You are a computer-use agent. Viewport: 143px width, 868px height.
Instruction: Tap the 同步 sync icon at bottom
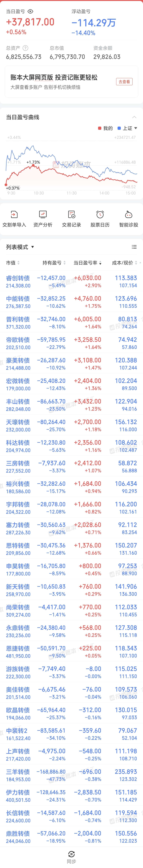71,854
